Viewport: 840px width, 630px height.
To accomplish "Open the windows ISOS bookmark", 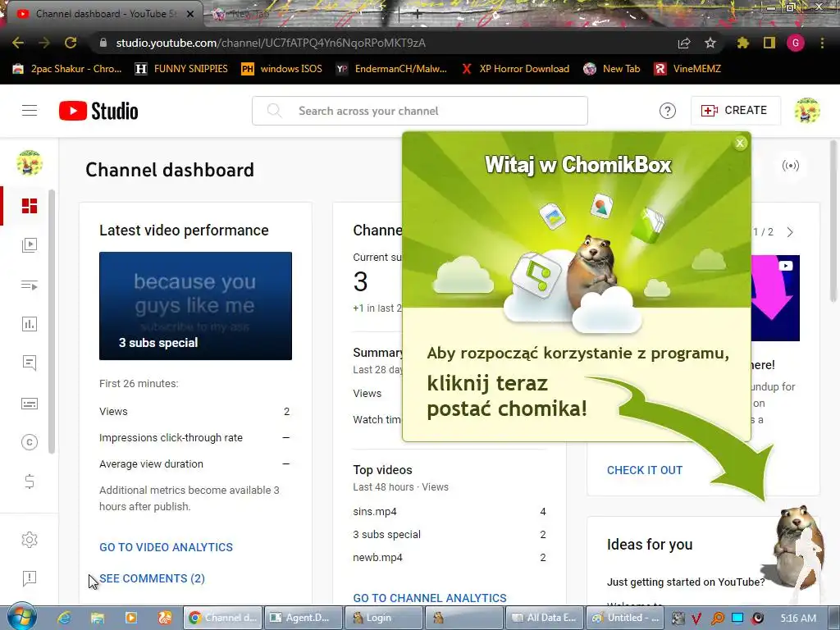I will click(282, 69).
